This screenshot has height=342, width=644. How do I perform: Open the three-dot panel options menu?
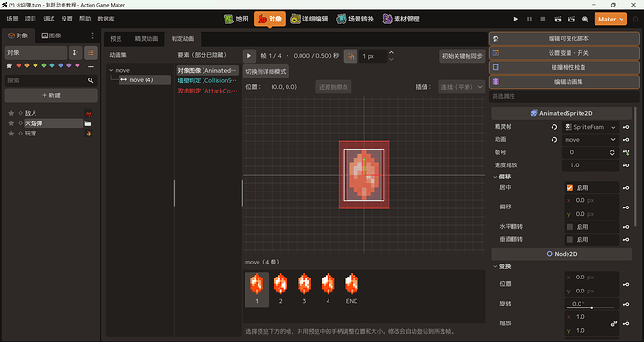[92, 36]
